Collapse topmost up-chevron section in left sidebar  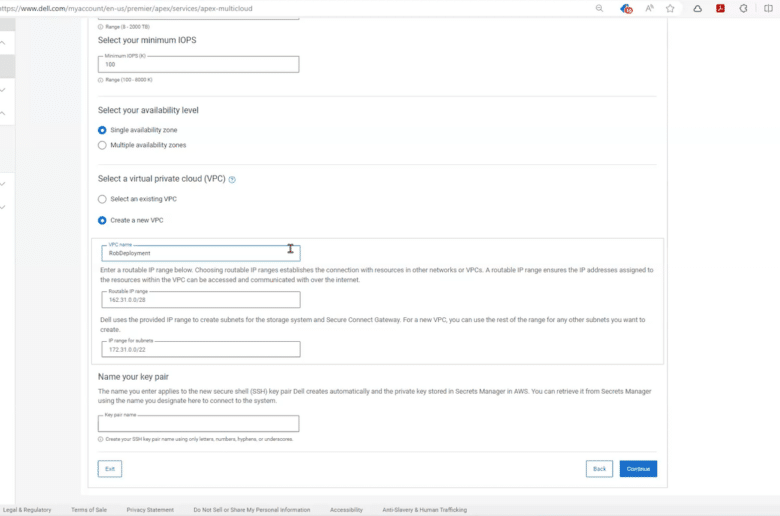pyautogui.click(x=3, y=43)
